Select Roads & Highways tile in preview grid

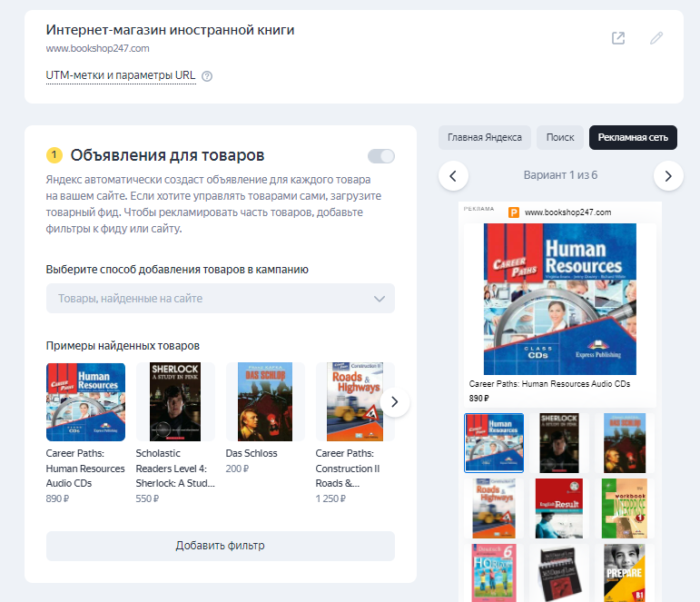click(494, 508)
